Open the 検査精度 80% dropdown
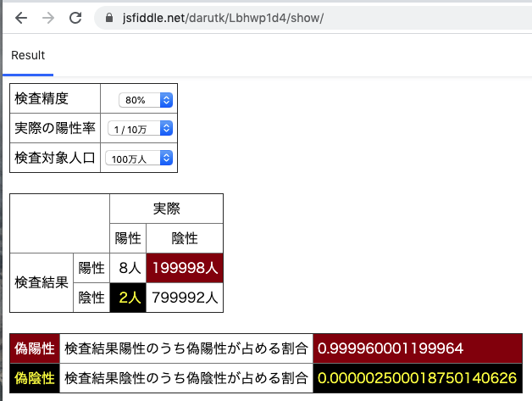 [146, 100]
